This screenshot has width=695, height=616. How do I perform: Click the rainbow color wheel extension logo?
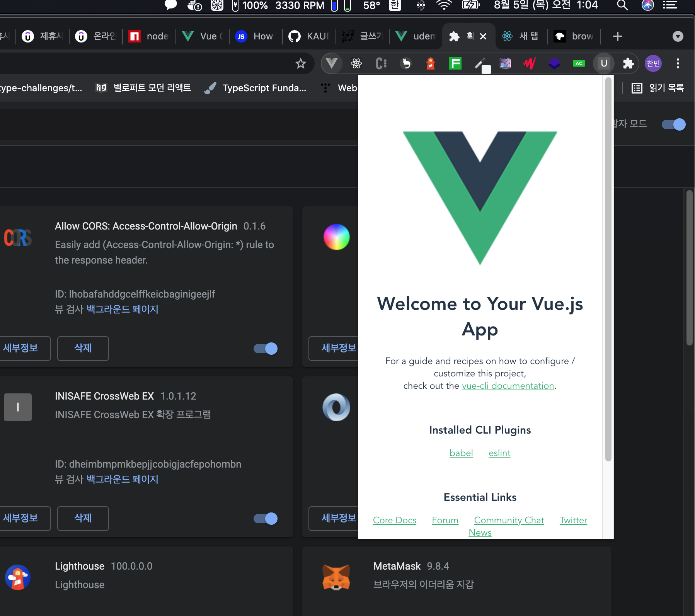336,237
